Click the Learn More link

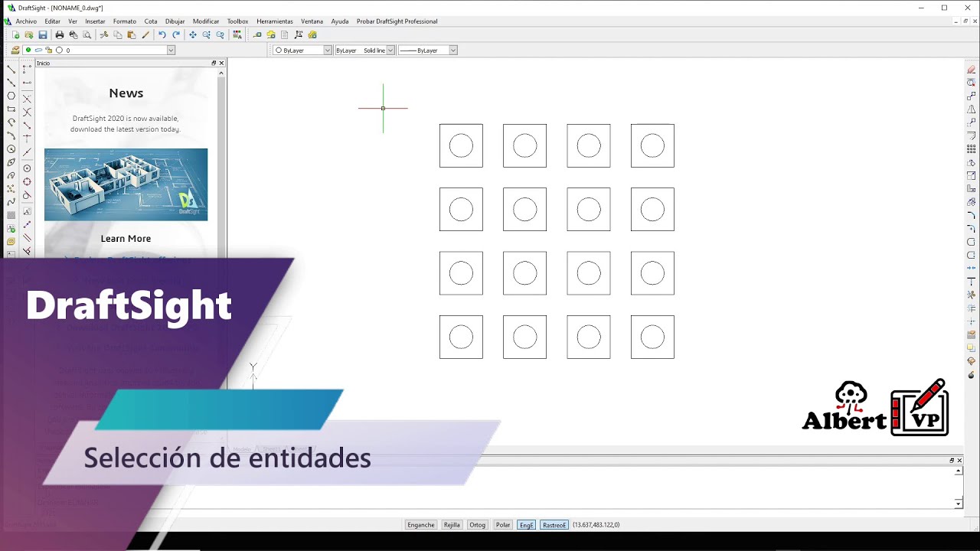126,239
